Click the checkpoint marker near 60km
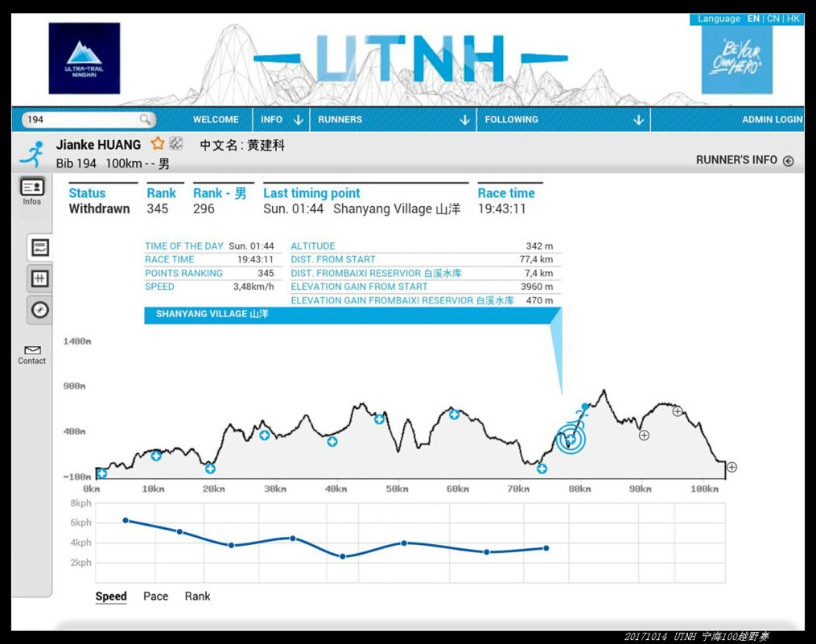Viewport: 816px width, 644px height. tap(455, 415)
